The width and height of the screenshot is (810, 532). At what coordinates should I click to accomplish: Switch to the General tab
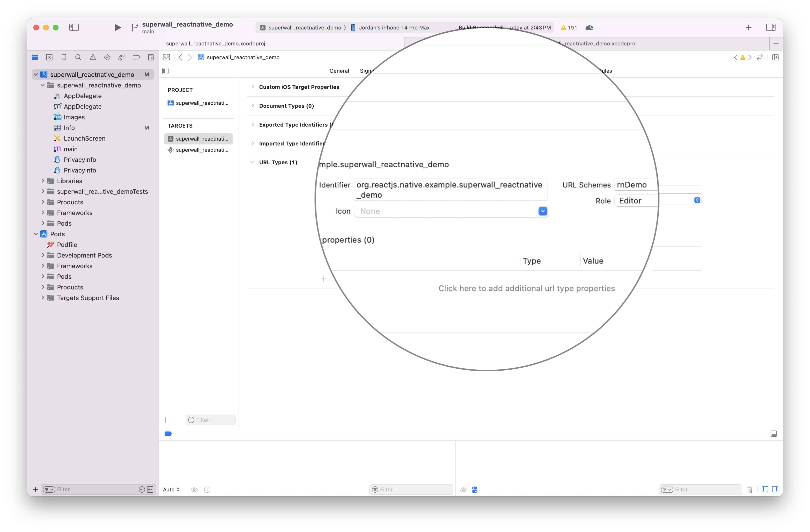click(339, 71)
